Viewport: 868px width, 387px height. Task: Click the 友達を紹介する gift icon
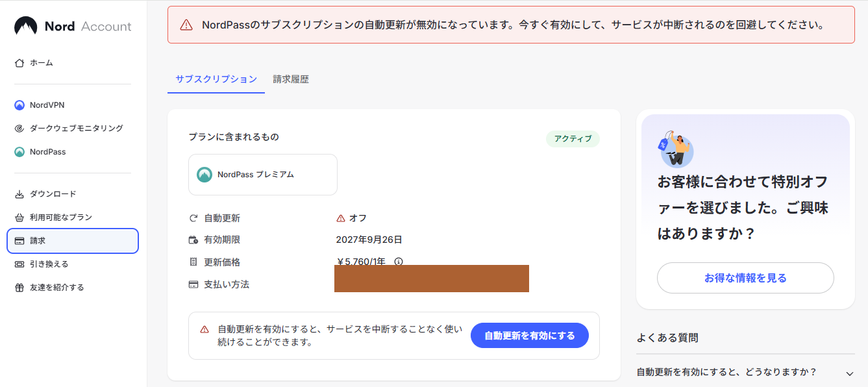pyautogui.click(x=19, y=288)
